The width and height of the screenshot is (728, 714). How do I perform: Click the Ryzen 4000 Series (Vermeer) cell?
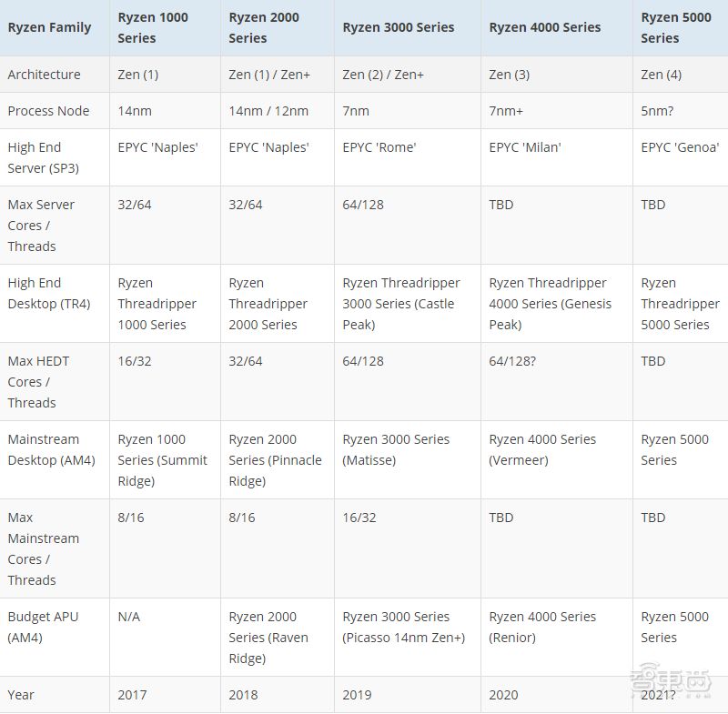pos(542,449)
